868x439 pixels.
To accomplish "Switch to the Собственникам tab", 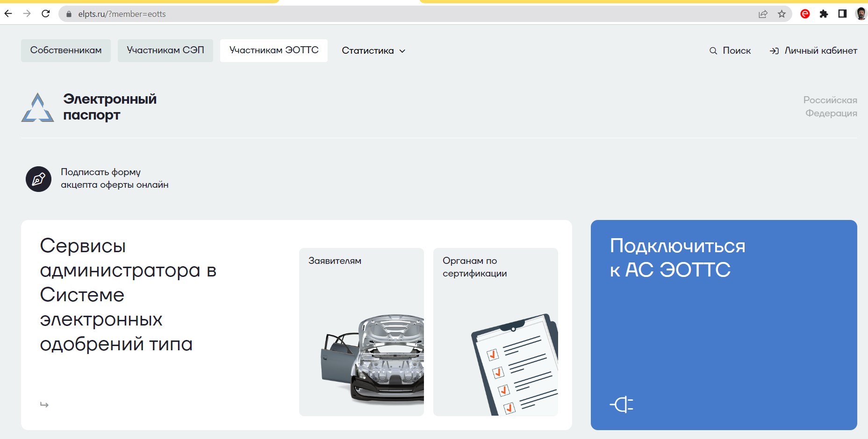I will pyautogui.click(x=66, y=50).
